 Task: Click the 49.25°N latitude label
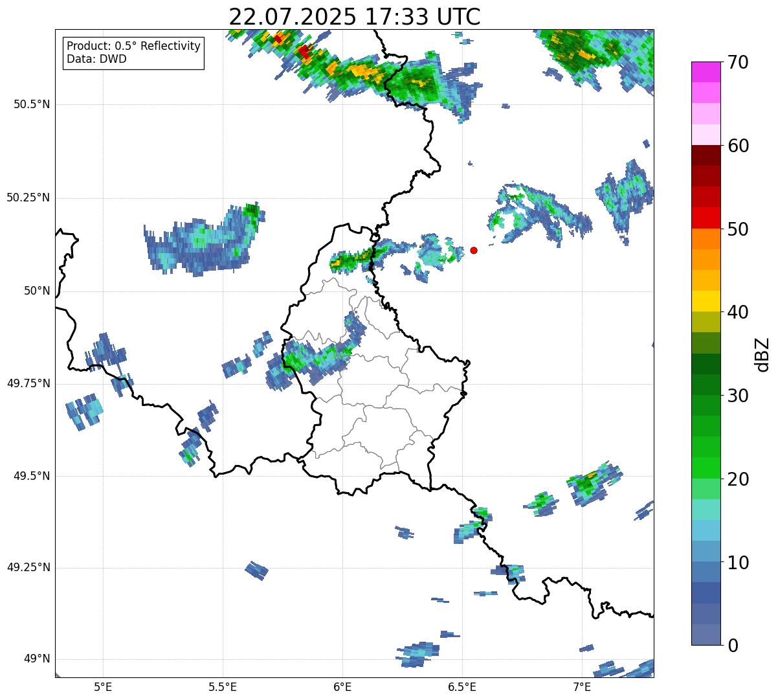point(28,567)
